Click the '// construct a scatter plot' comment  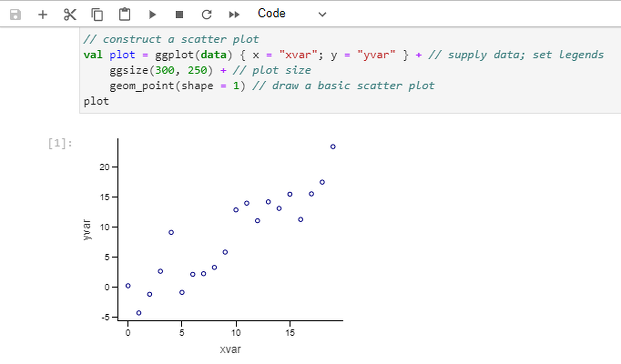[x=171, y=39]
